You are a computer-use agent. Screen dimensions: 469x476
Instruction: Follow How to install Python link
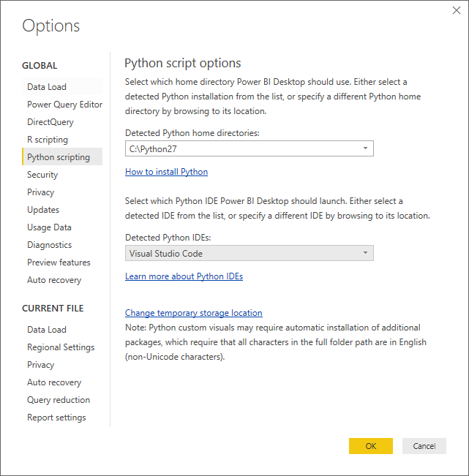tap(167, 172)
